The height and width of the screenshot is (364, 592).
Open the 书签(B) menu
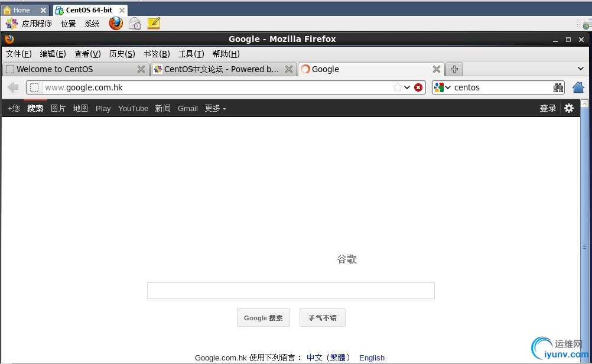[x=157, y=54]
